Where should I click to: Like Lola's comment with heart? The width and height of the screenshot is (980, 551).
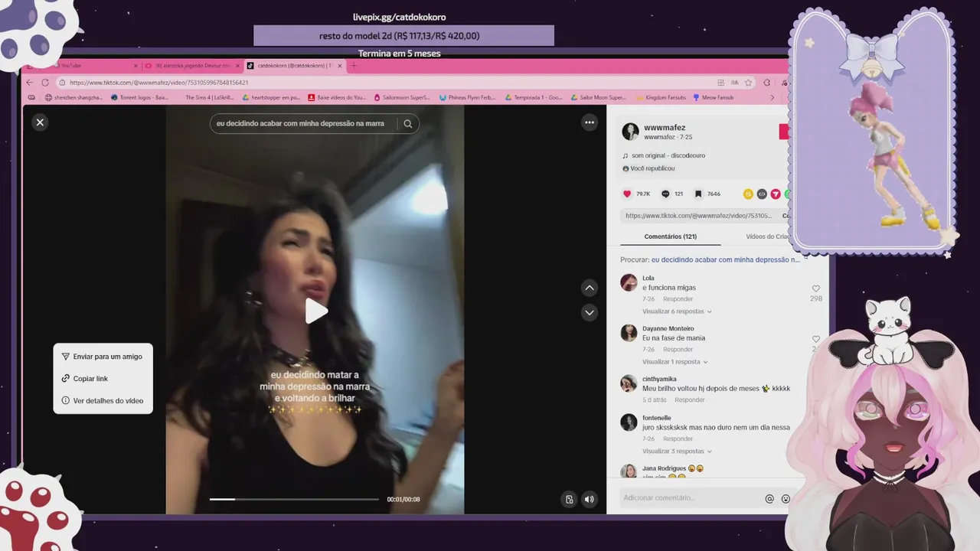tap(815, 289)
